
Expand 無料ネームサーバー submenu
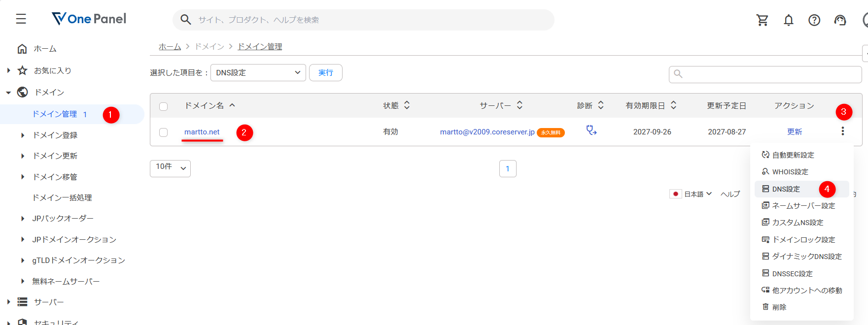click(x=23, y=281)
